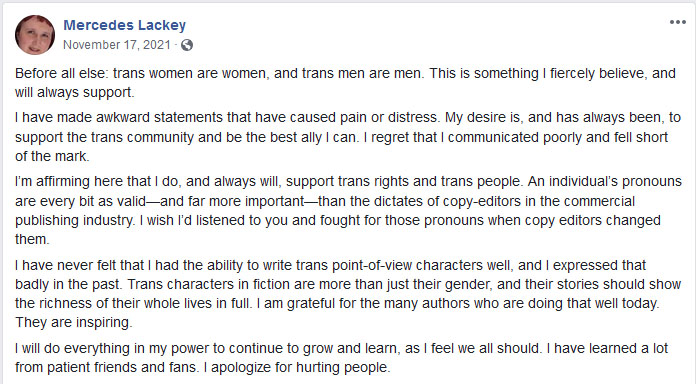
Task: Click the paragraph beginning "Before all else"
Action: coord(345,83)
